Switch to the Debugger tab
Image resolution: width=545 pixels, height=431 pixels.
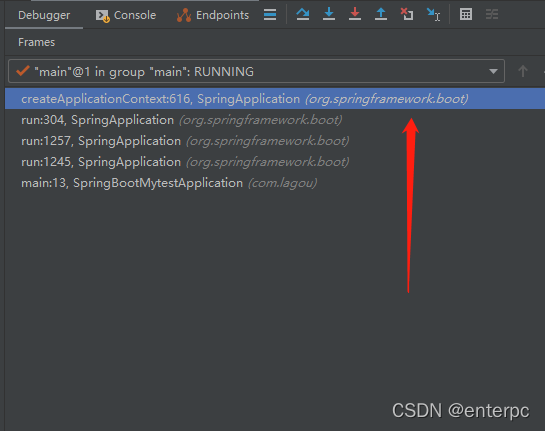[44, 15]
